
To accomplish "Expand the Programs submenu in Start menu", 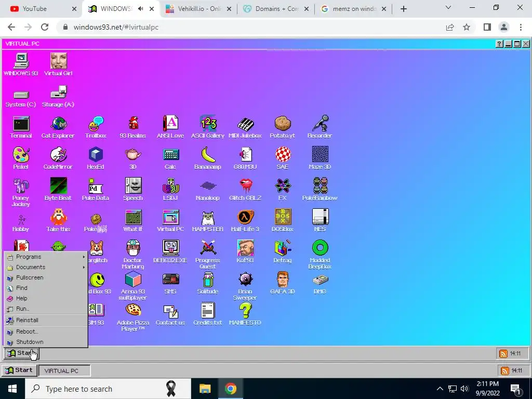I will [x=46, y=257].
